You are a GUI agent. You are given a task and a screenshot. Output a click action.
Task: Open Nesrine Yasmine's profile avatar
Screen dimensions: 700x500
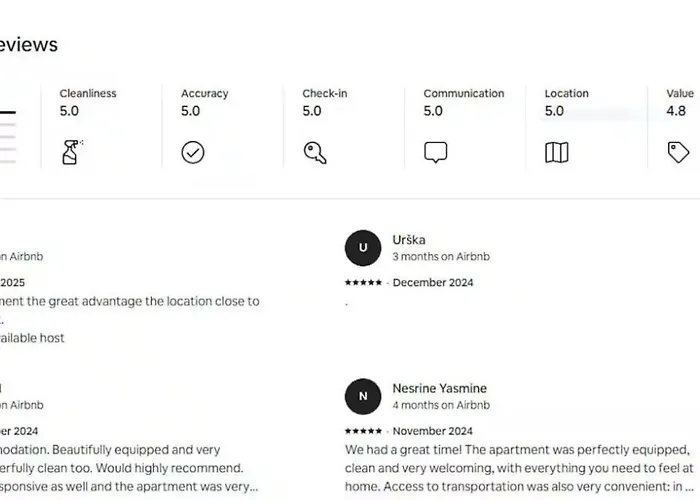pos(363,396)
